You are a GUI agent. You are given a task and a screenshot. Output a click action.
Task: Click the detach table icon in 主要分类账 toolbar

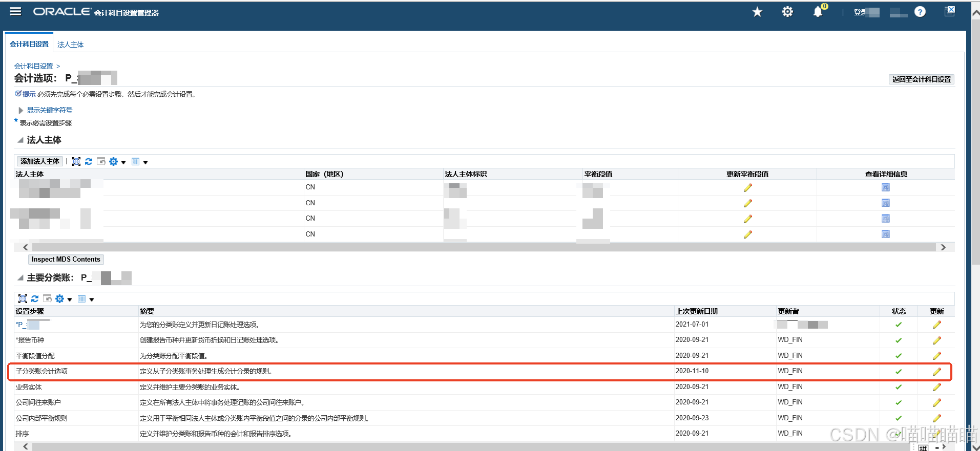pyautogui.click(x=23, y=298)
